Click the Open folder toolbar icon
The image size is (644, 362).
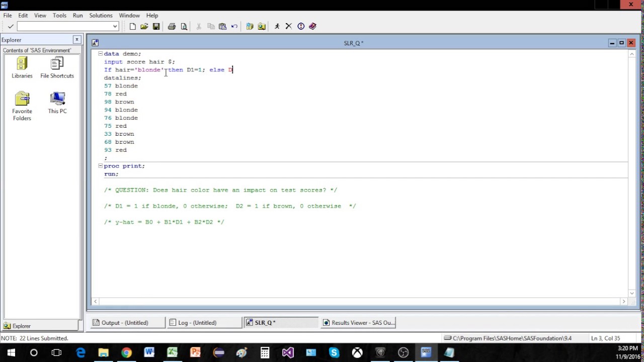pyautogui.click(x=144, y=26)
